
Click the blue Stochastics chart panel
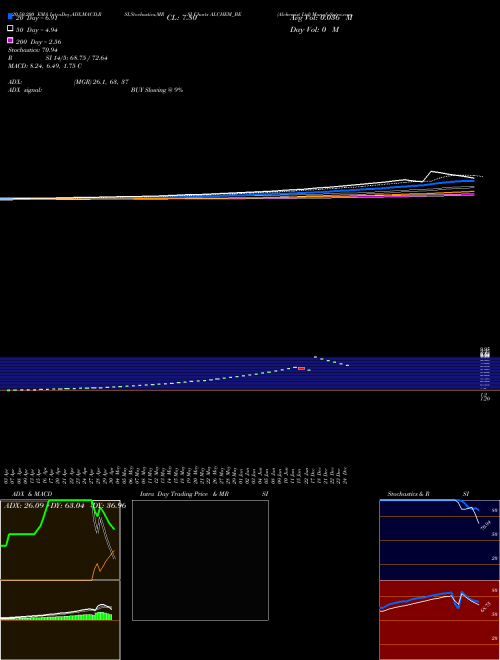[439, 540]
